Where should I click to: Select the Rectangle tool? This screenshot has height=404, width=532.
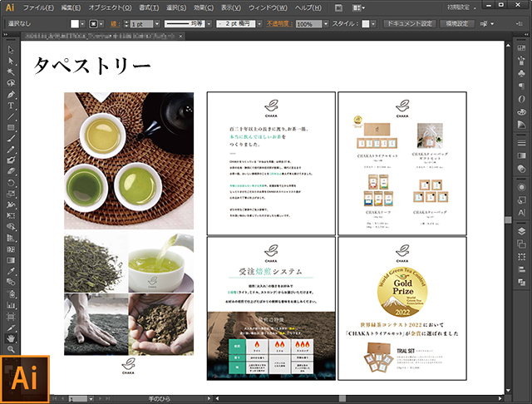click(11, 127)
